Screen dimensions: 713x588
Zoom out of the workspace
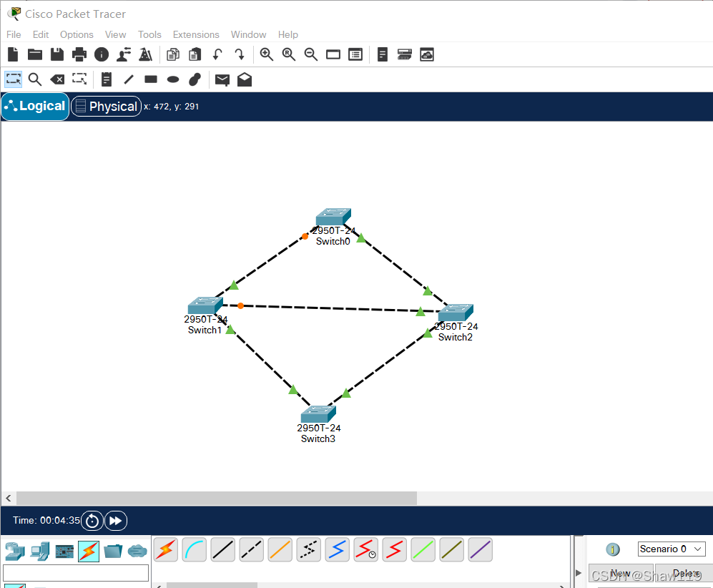pos(311,54)
